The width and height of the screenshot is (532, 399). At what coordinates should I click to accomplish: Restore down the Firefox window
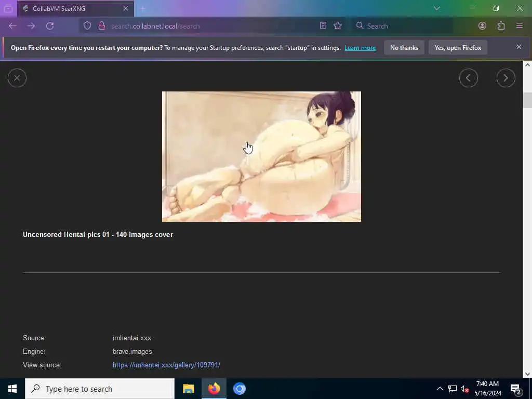pos(496,8)
